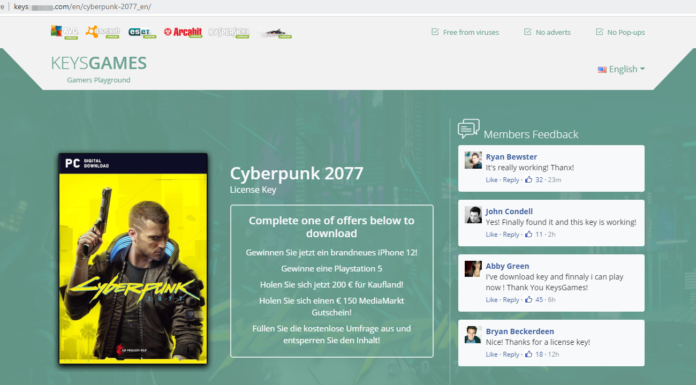Click Ryan Bewster's profile name
The width and height of the screenshot is (696, 385).
pos(511,157)
